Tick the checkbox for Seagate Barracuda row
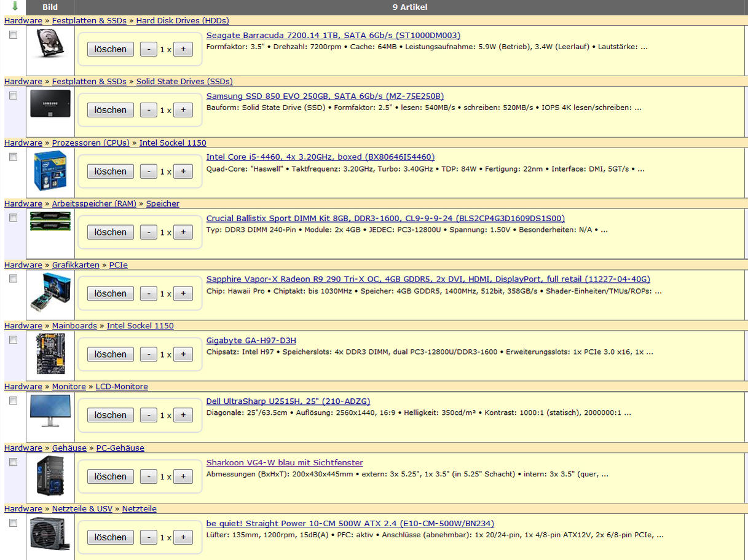Image resolution: width=748 pixels, height=560 pixels. pos(14,35)
